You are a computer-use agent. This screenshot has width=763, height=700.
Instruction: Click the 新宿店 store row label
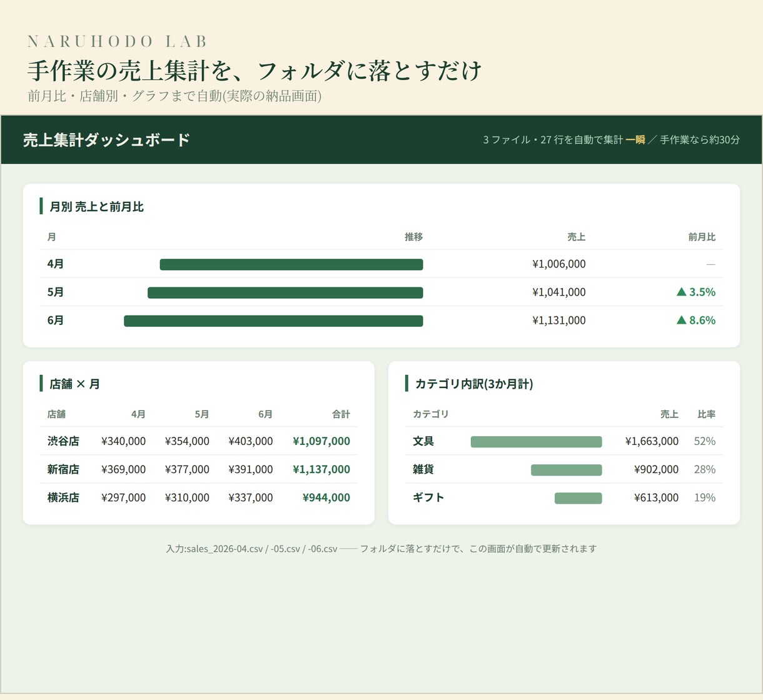63,469
